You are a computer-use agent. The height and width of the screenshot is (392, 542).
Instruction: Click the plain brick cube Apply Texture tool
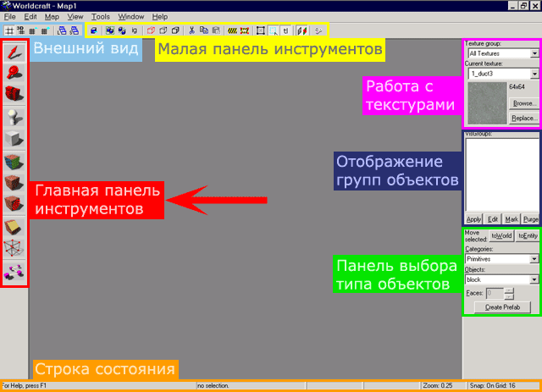(x=14, y=183)
